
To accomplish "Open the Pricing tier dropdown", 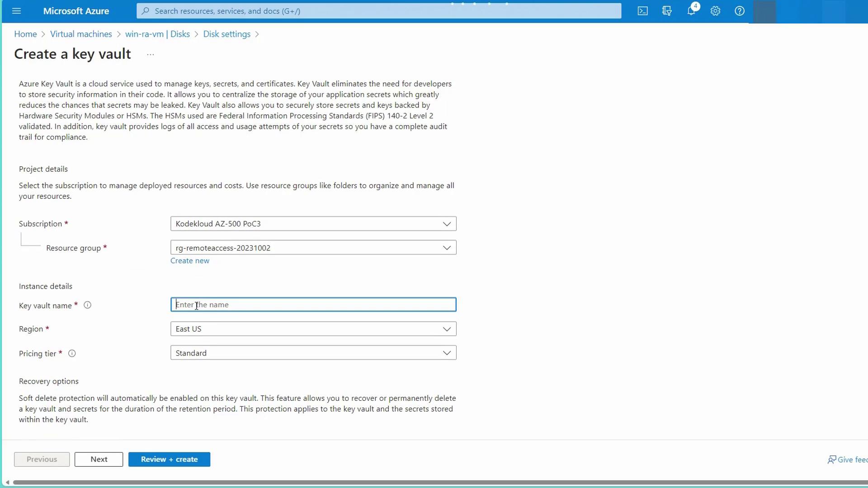I will pyautogui.click(x=313, y=353).
